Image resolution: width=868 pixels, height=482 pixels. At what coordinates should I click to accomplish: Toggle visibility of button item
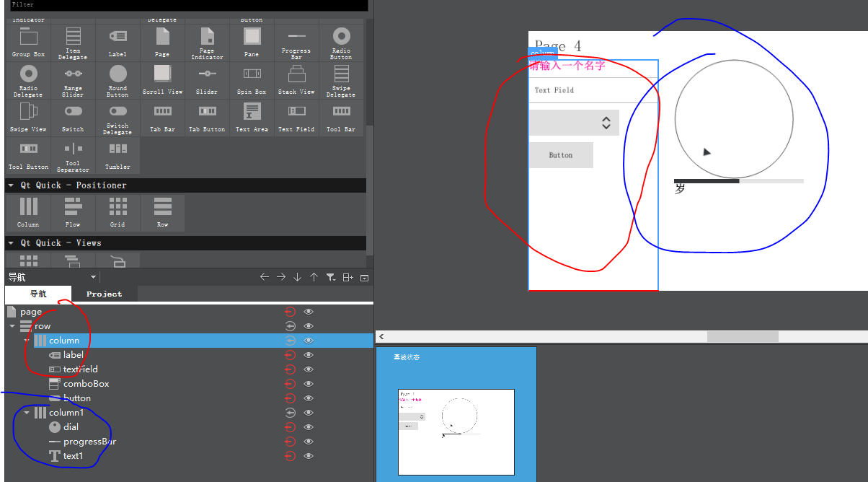tap(309, 398)
